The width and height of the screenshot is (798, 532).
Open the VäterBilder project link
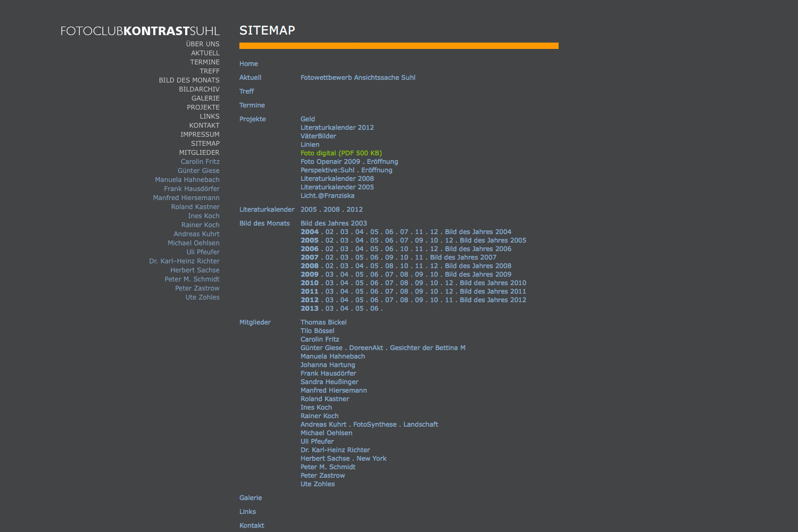click(x=318, y=136)
